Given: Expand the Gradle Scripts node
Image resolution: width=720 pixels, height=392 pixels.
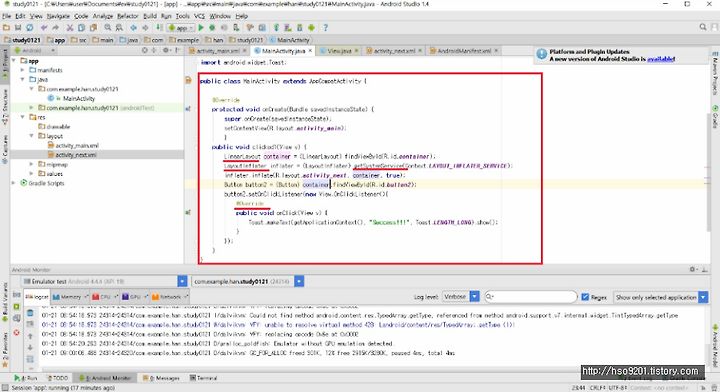Looking at the screenshot, I should pos(14,183).
